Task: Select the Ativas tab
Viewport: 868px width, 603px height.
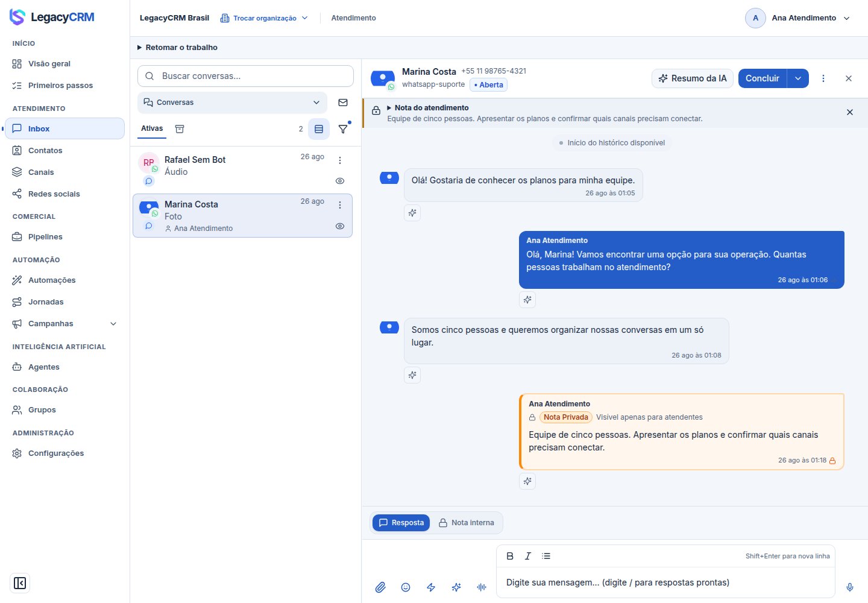Action: 152,129
